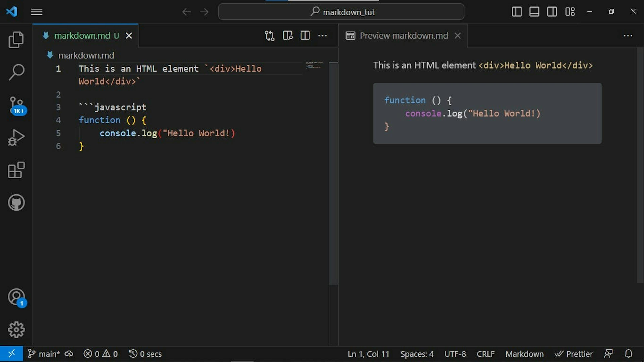This screenshot has width=644, height=362.
Task: Click line number 1 in the gutter
Action: (58, 69)
